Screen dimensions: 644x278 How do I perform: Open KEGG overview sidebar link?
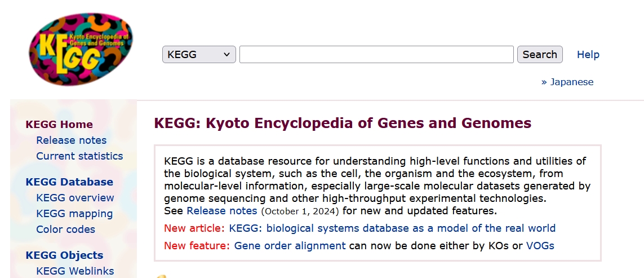[x=75, y=198]
